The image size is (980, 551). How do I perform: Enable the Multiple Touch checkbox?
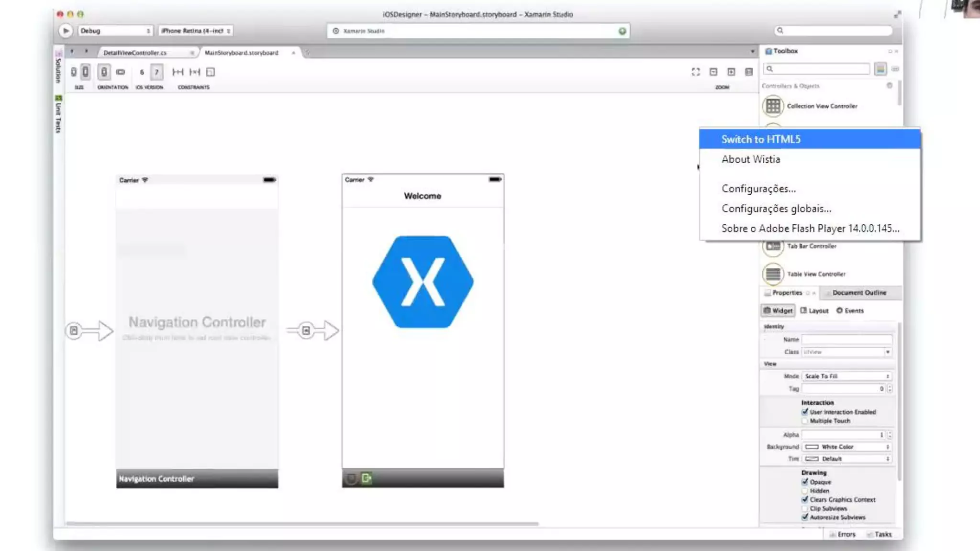click(x=805, y=421)
